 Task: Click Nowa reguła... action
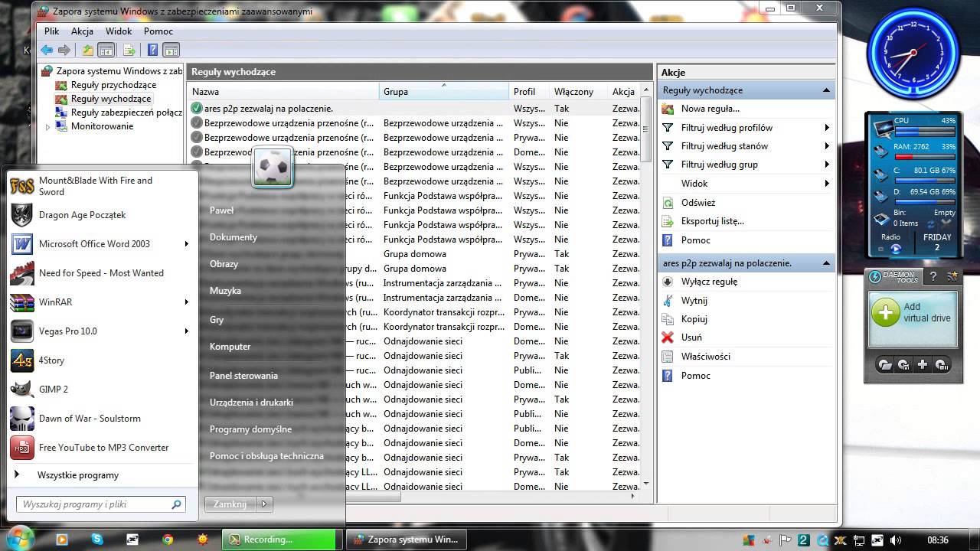click(710, 109)
